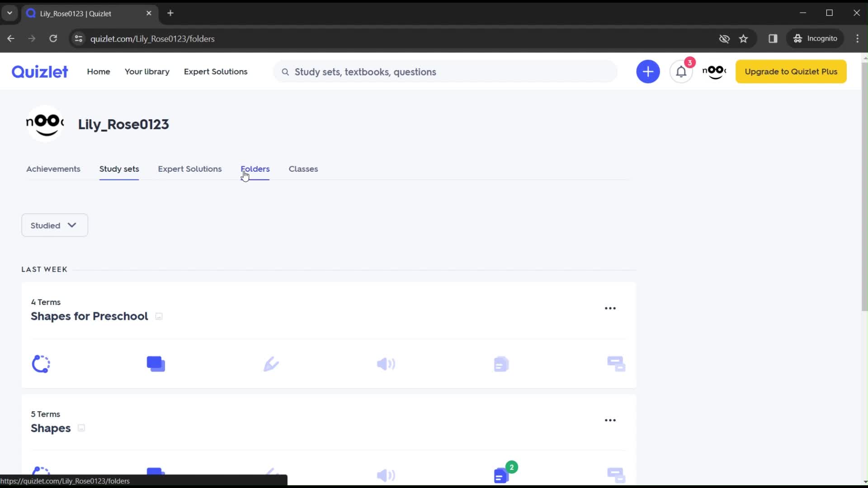This screenshot has width=868, height=488.
Task: Expand the Studied filter dropdown
Action: click(55, 225)
